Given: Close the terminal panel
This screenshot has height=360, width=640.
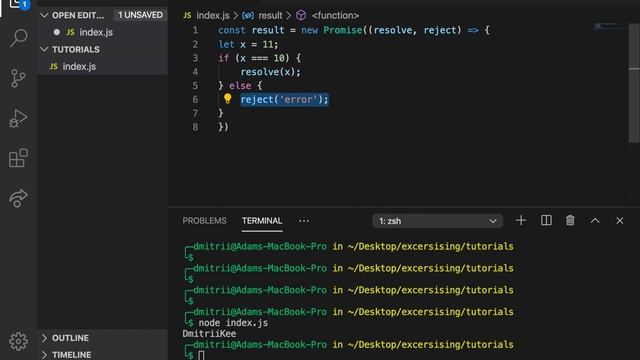Looking at the screenshot, I should coord(620,220).
